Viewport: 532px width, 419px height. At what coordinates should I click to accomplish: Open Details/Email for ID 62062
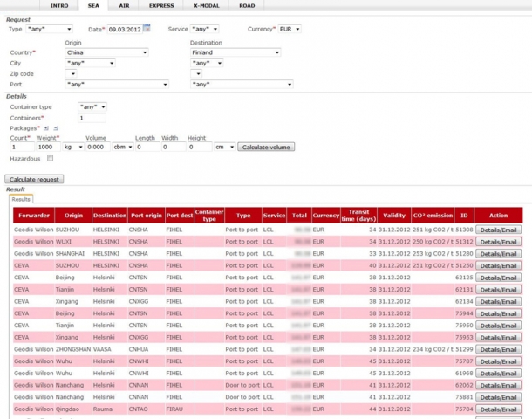click(x=498, y=385)
